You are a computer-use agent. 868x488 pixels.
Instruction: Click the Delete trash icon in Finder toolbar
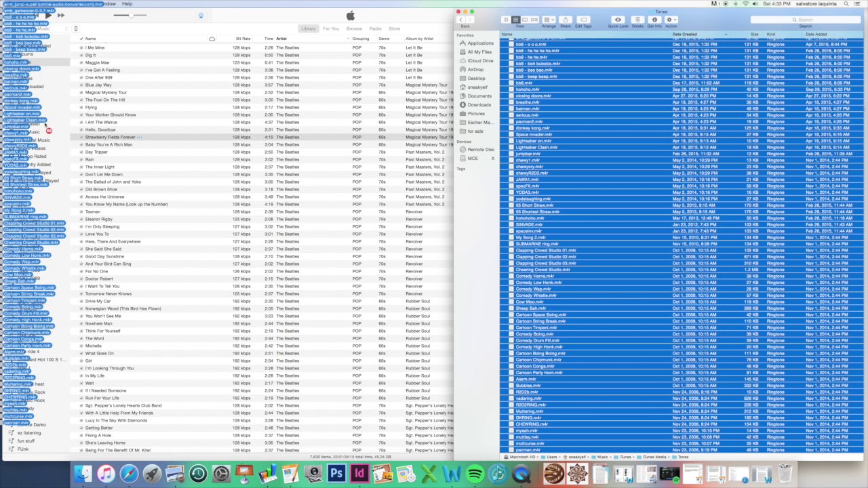(637, 20)
